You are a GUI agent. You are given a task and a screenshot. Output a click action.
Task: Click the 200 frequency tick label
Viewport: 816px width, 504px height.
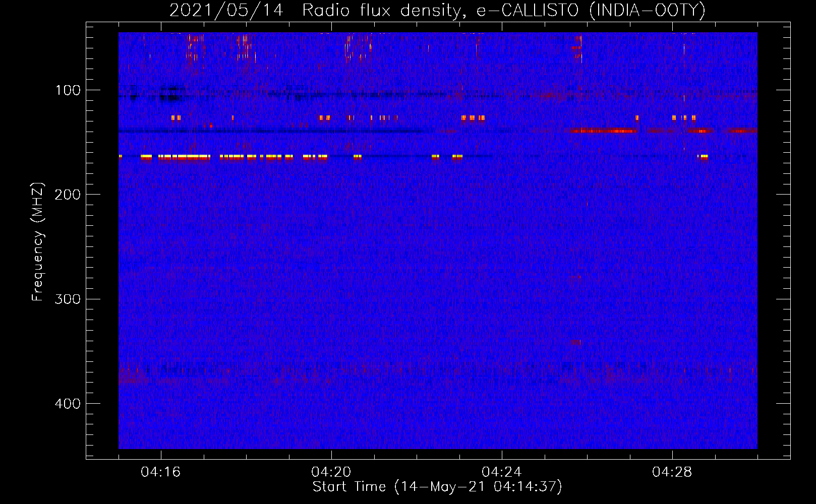pyautogui.click(x=68, y=195)
